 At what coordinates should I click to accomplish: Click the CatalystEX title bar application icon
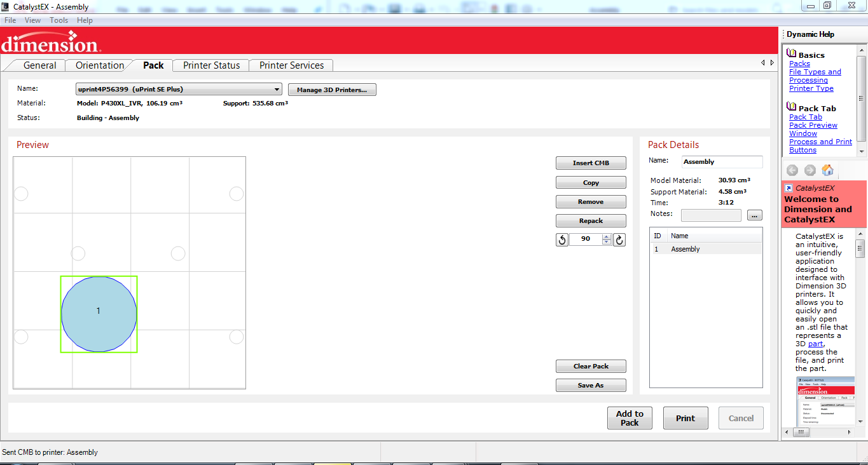click(x=6, y=7)
